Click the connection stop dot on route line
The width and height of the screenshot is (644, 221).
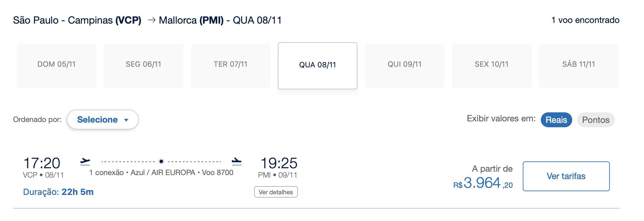[x=161, y=161]
